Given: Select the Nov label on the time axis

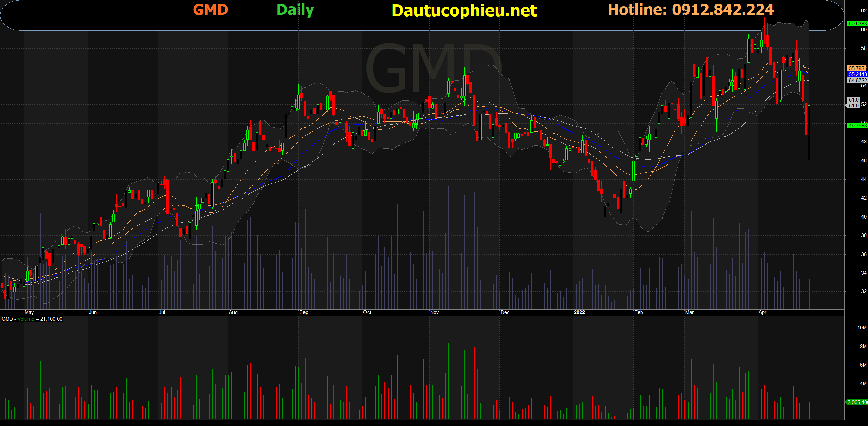Looking at the screenshot, I should pyautogui.click(x=435, y=312).
